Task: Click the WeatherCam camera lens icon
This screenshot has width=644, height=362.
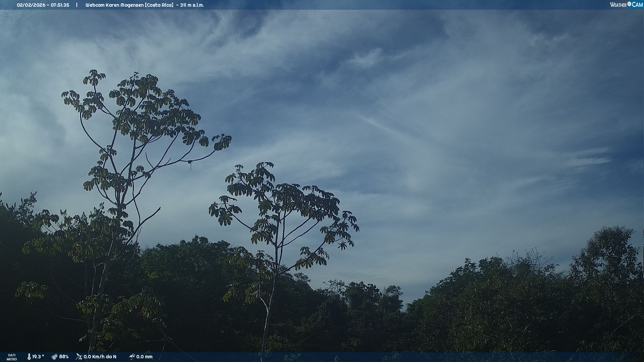Action: [629, 4]
